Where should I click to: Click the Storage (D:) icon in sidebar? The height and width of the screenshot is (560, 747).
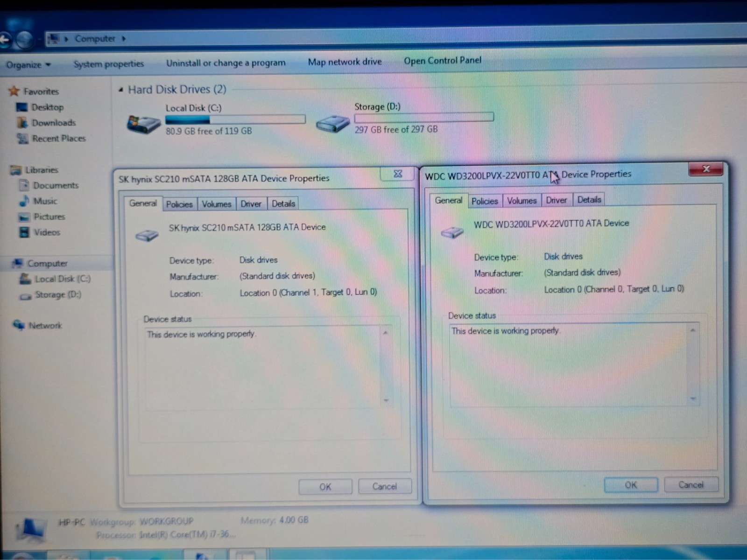coord(26,296)
